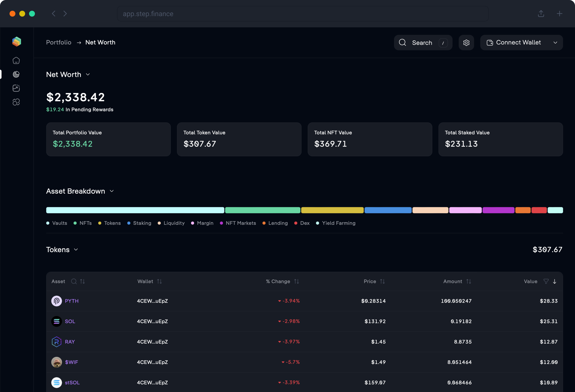Image resolution: width=575 pixels, height=392 pixels.
Task: Toggle sort on the Price column
Action: pos(382,281)
